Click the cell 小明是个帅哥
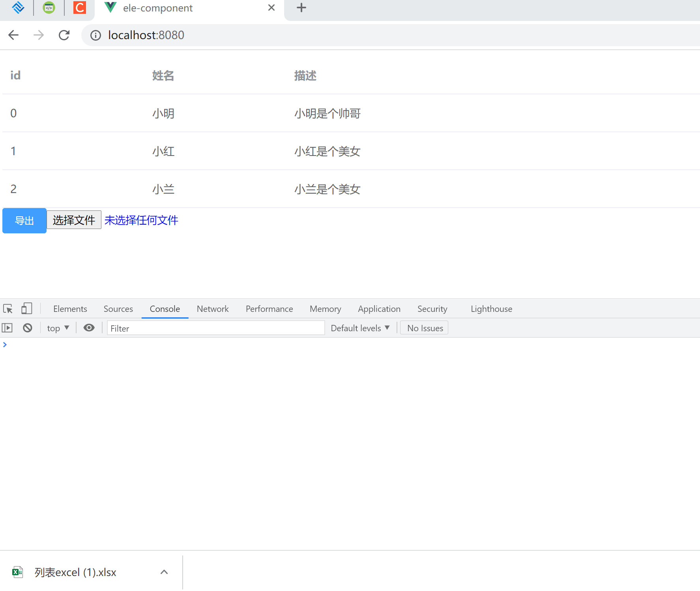Viewport: 700px width, 591px height. (328, 113)
